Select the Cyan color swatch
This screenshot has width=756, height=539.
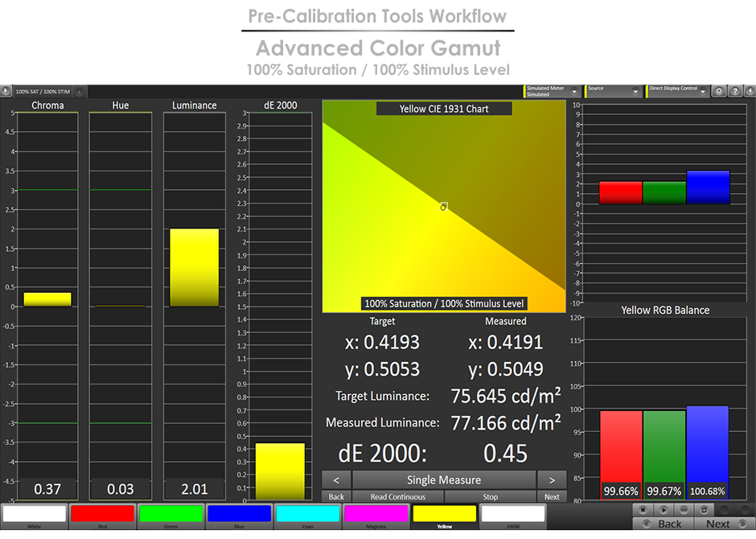click(307, 516)
